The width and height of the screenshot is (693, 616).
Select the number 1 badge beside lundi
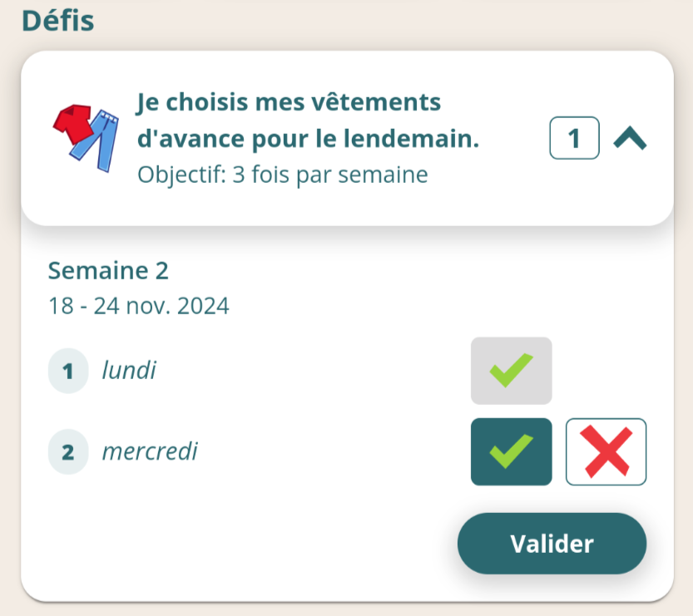[68, 371]
